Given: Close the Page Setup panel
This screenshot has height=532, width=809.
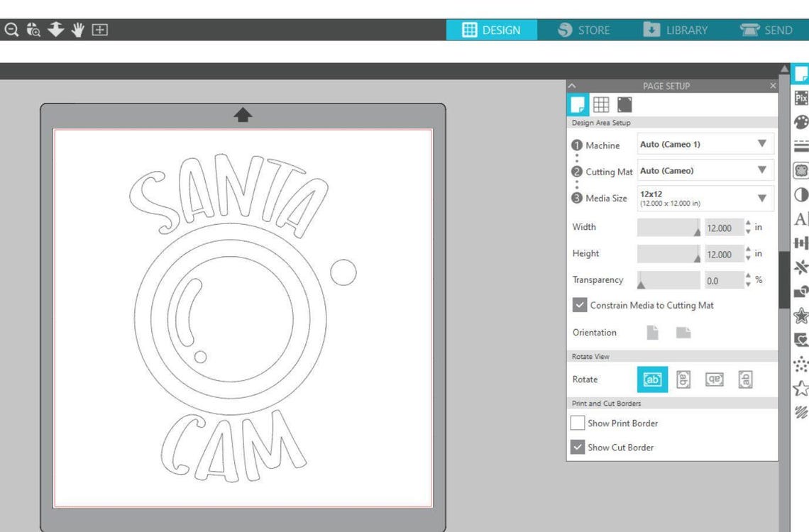Looking at the screenshot, I should (x=772, y=86).
